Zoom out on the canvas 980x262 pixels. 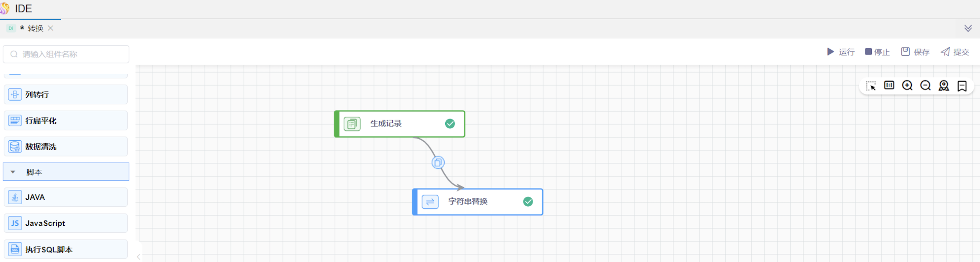(926, 86)
